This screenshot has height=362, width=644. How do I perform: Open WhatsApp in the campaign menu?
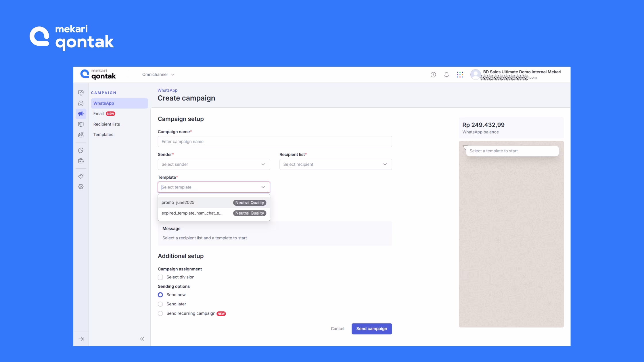pos(119,103)
